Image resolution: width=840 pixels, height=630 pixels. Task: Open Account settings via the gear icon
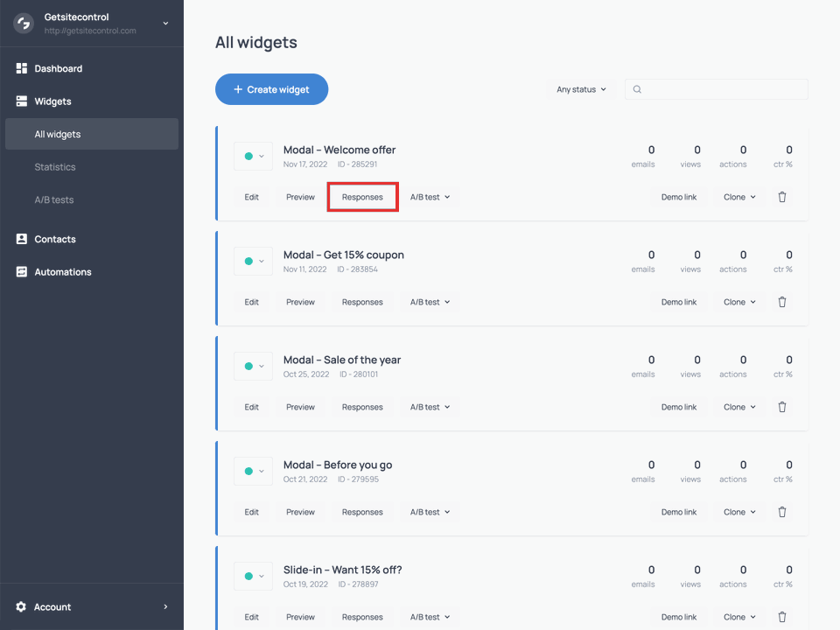click(x=22, y=606)
